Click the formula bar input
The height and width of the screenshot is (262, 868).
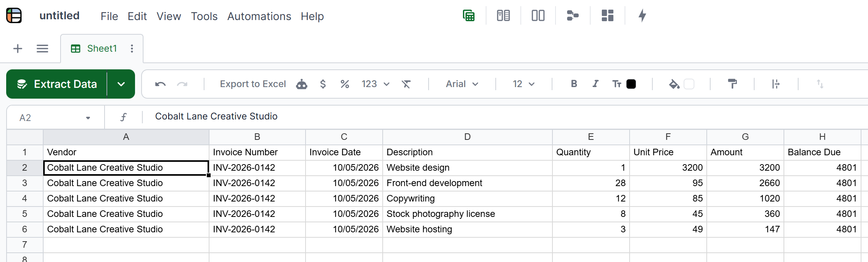click(x=505, y=117)
